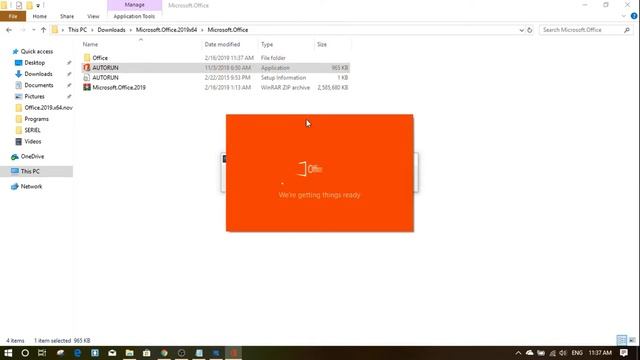Select the Office folder icon in file list

87,58
